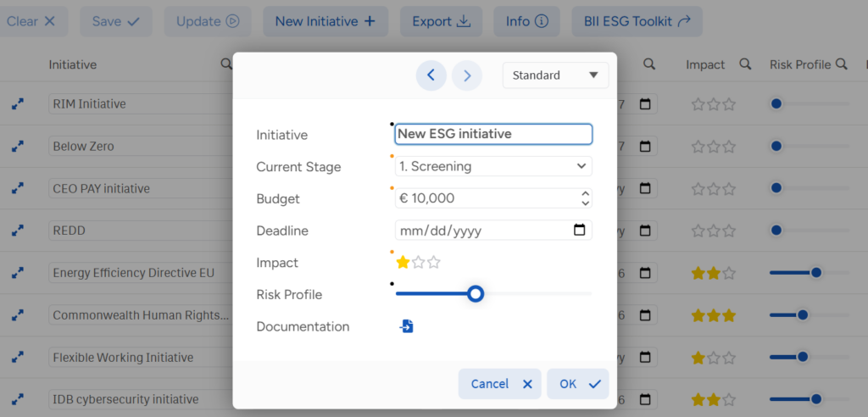Set Impact to three stars in dialog
868x417 pixels.
click(434, 263)
